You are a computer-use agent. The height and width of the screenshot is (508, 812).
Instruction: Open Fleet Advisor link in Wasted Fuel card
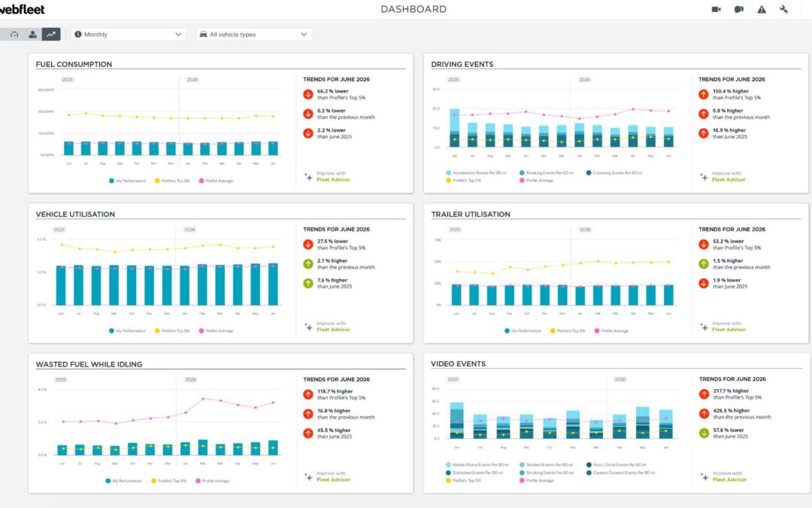coord(333,480)
